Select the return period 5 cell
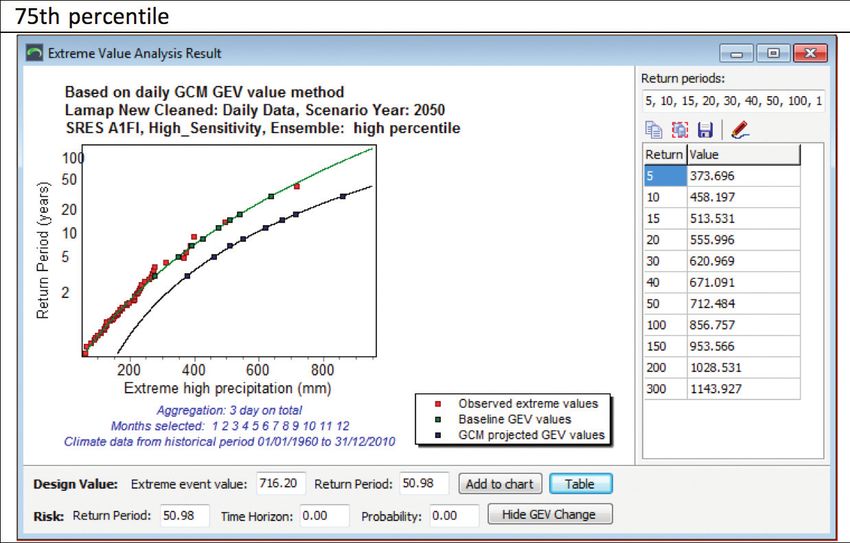 pyautogui.click(x=665, y=176)
